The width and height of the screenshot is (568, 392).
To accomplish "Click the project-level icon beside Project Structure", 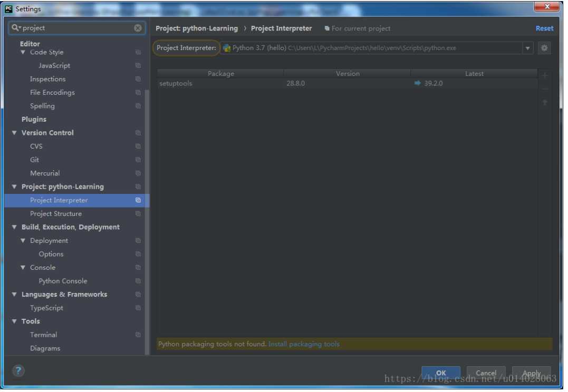I will pyautogui.click(x=138, y=213).
